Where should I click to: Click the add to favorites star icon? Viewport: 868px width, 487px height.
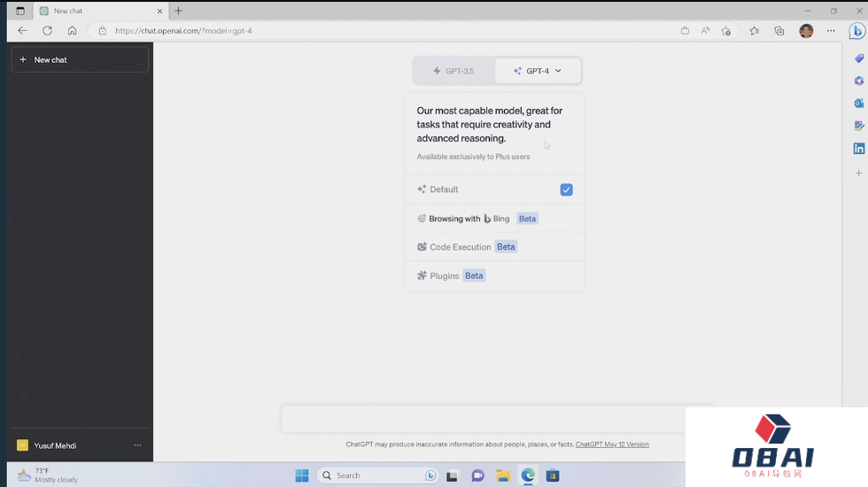point(726,31)
